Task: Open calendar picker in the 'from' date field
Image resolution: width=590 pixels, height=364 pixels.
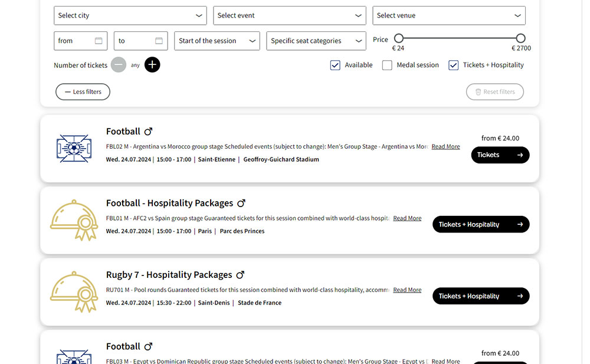Action: click(x=99, y=41)
